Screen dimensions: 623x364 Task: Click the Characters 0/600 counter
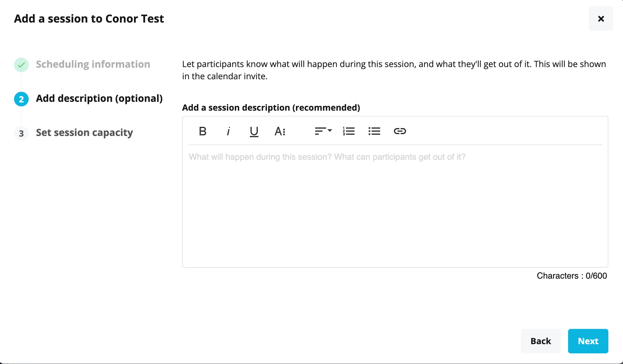(x=572, y=276)
